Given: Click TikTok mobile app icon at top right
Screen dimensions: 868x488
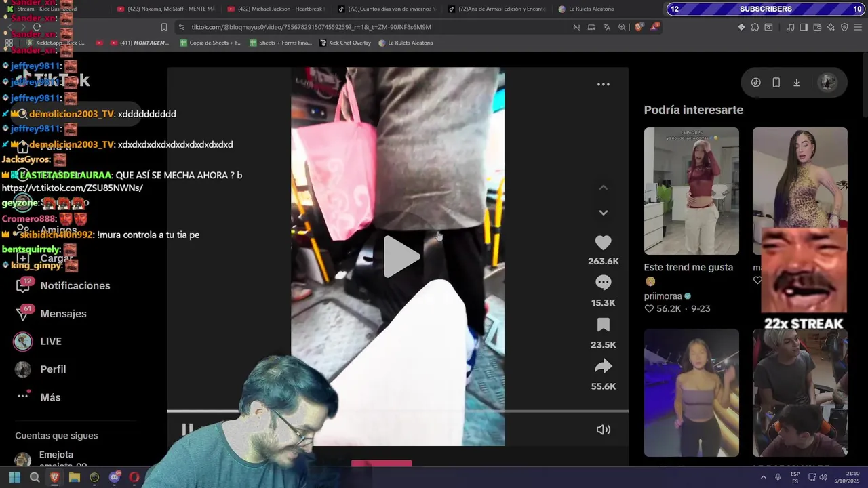Looking at the screenshot, I should click(776, 83).
